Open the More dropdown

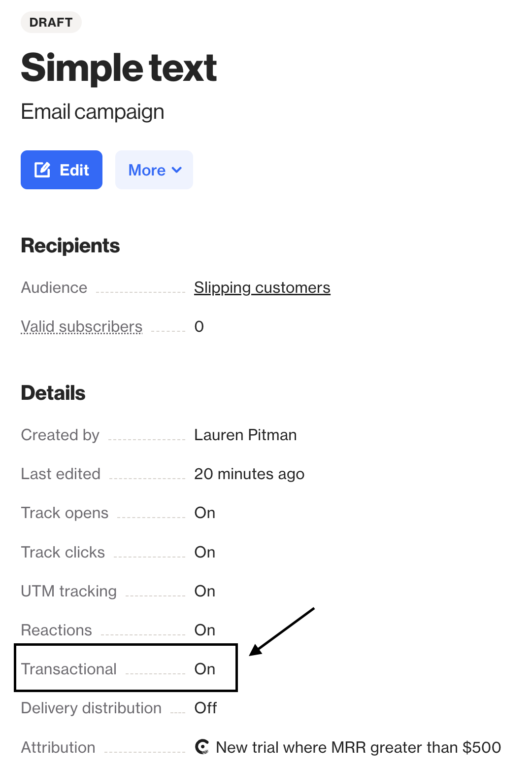point(154,170)
